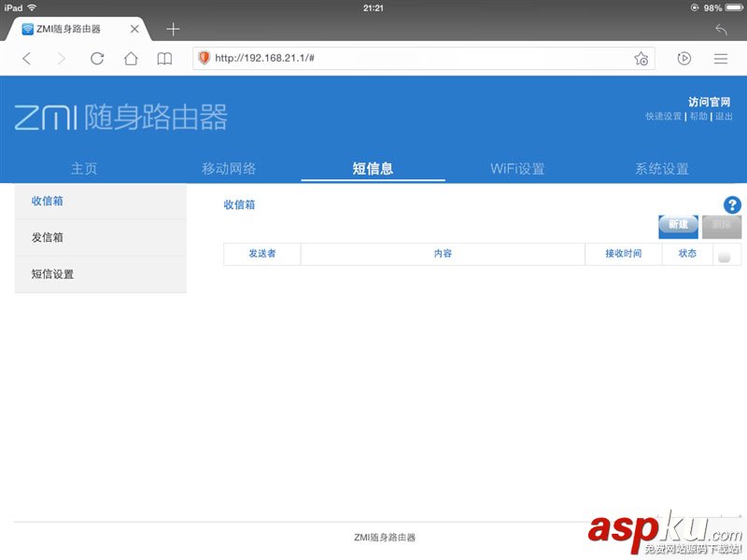
Task: Open a new tab with the plus icon
Action: pyautogui.click(x=173, y=29)
